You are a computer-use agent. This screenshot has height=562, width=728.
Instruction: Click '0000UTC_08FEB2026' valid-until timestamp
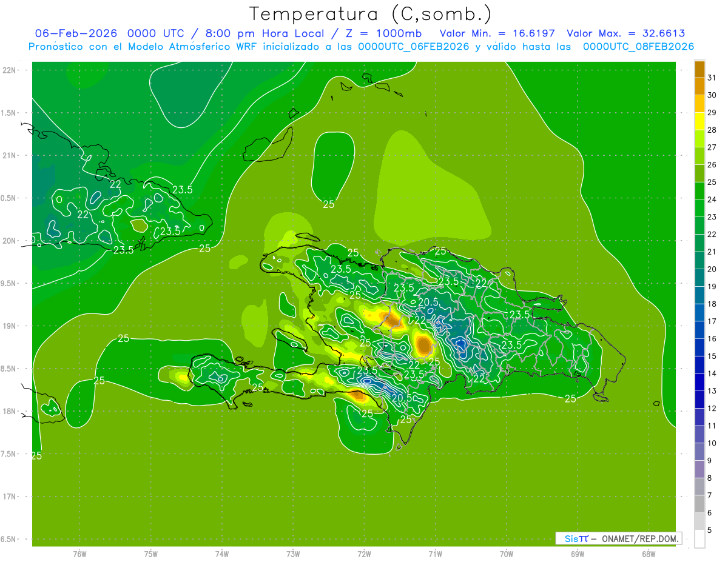tap(639, 47)
